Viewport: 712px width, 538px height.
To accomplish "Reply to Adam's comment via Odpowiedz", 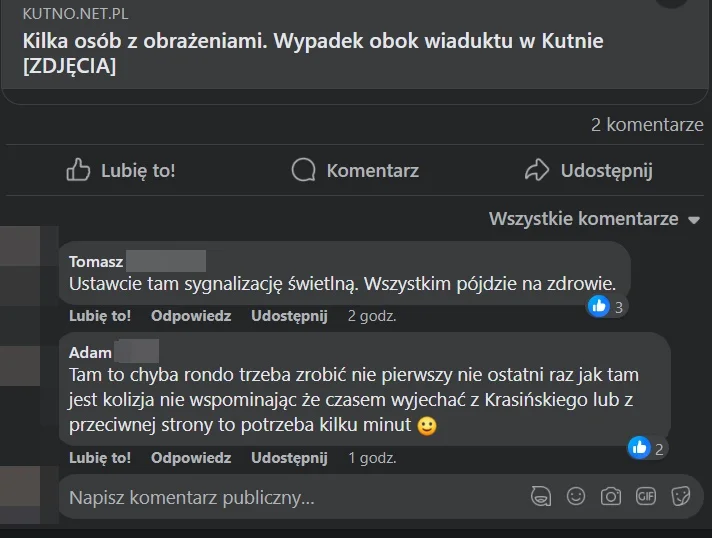I will coord(191,458).
